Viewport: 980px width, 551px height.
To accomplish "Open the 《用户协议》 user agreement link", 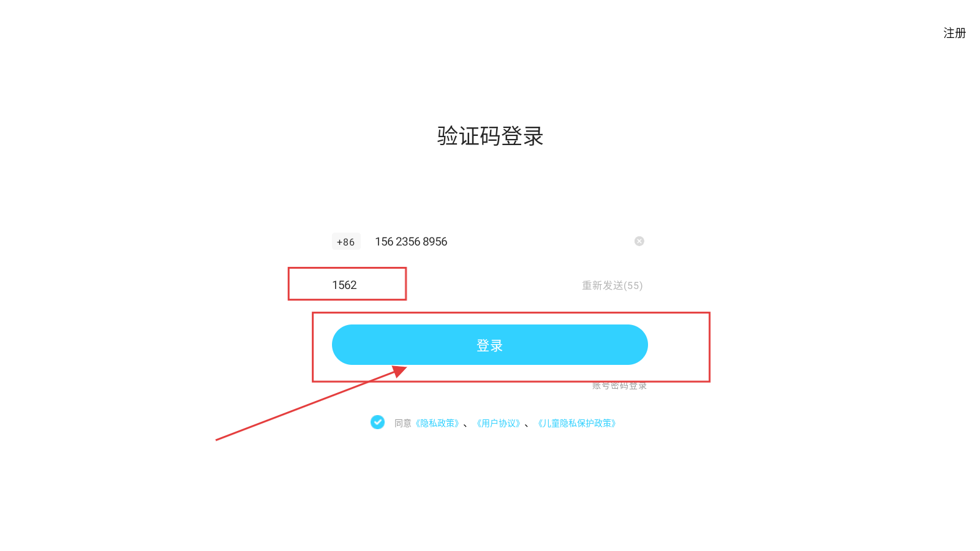I will [499, 423].
